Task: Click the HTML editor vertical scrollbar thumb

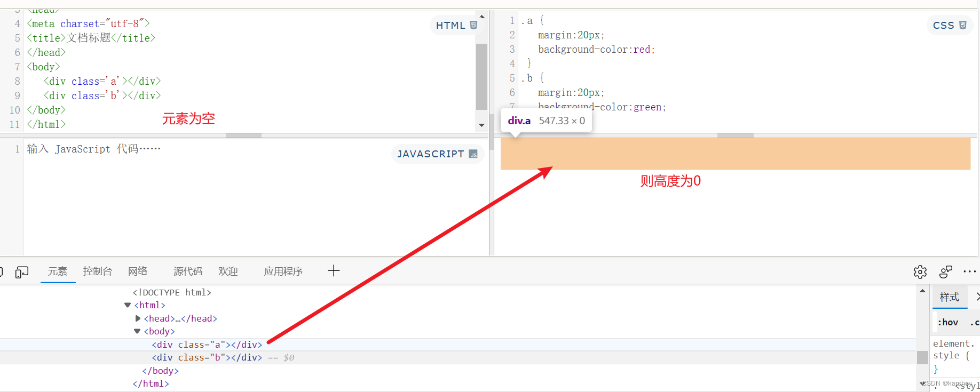Action: coord(481,76)
